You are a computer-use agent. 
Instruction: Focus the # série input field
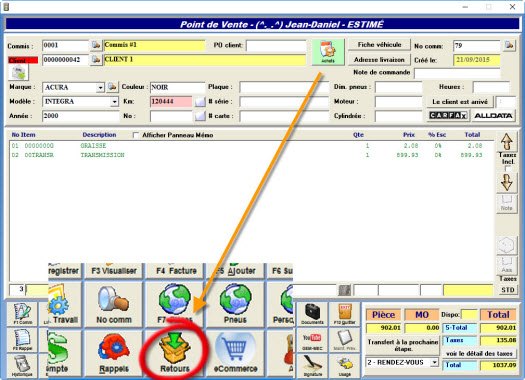click(284, 101)
